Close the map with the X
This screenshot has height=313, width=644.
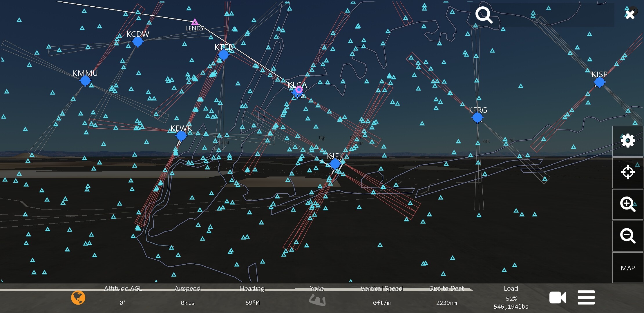630,14
